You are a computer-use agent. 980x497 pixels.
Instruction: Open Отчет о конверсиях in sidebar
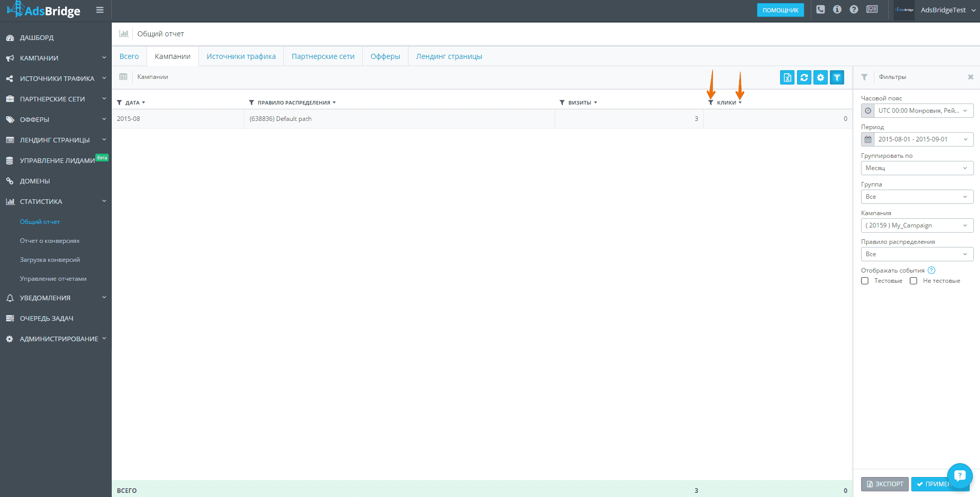[x=50, y=241]
